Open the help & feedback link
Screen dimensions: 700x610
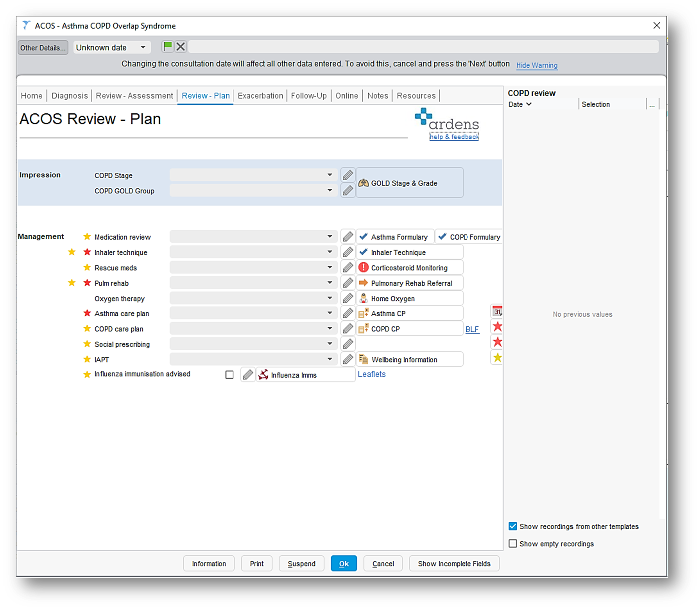454,137
